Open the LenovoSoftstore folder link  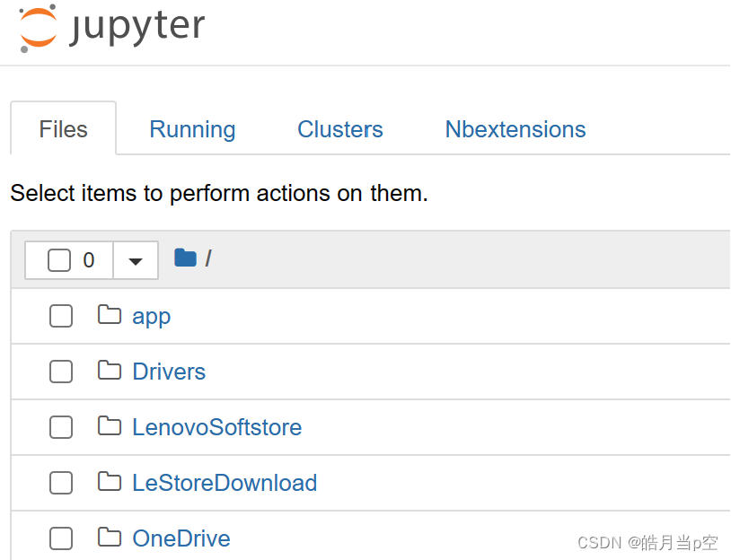(x=216, y=427)
